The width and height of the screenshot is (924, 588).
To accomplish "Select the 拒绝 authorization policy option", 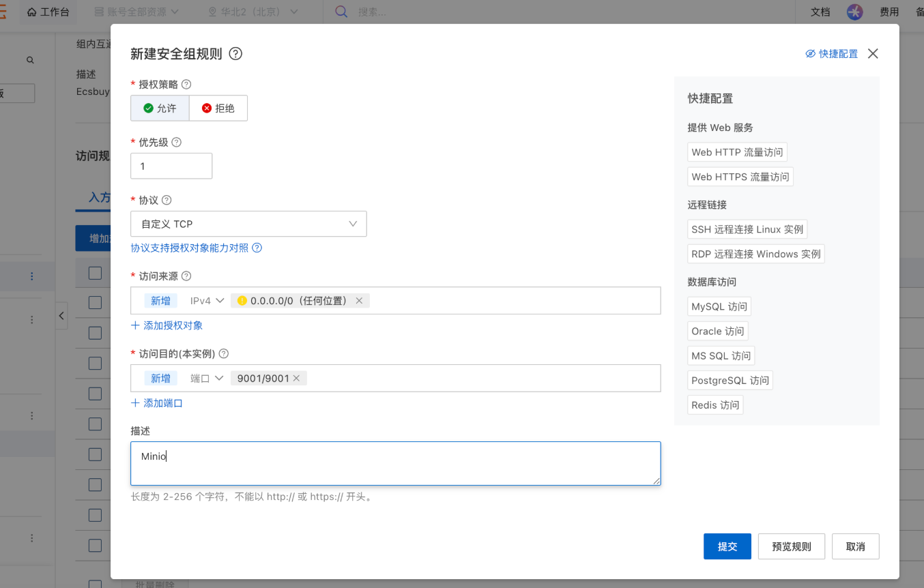I will pyautogui.click(x=218, y=108).
